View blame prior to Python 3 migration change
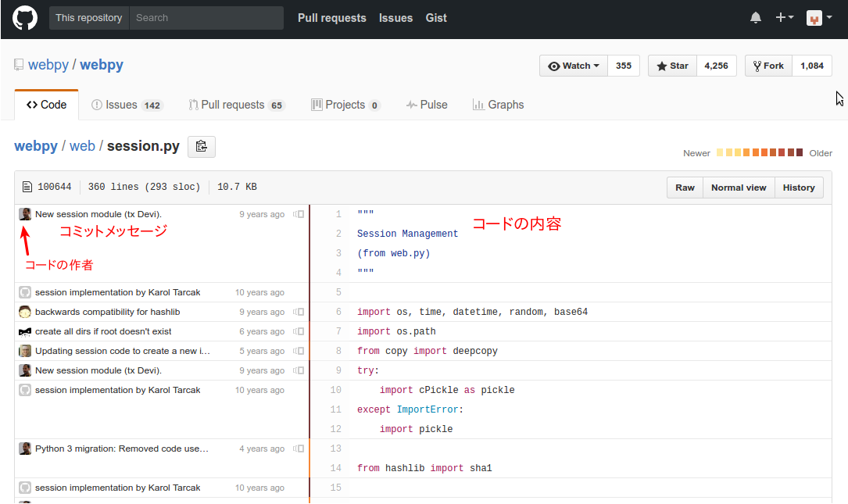 point(299,449)
